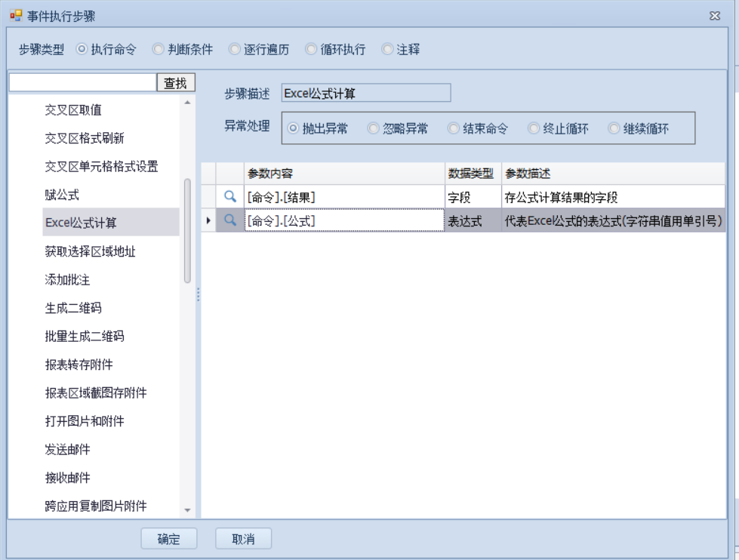
Task: Choose 结束命令 exception handling
Action: point(454,129)
